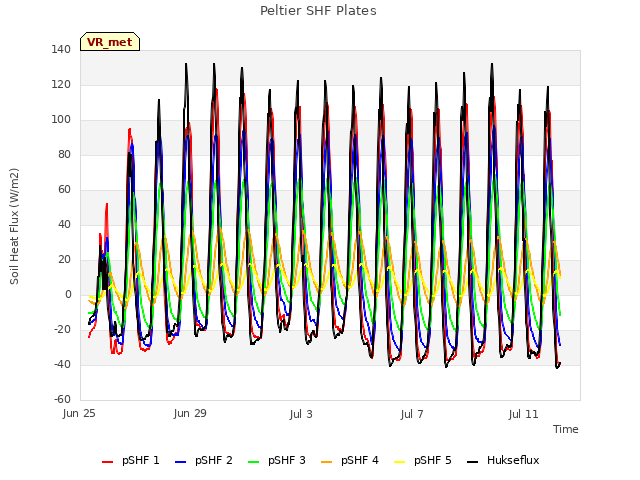The image size is (640, 480).
Task: Click the 40 y-axis tick label
Action: [64, 224]
